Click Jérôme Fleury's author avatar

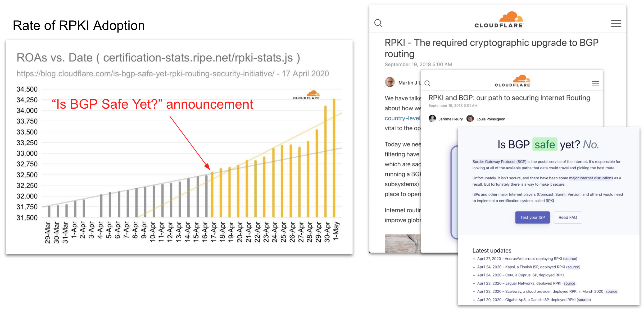point(432,119)
